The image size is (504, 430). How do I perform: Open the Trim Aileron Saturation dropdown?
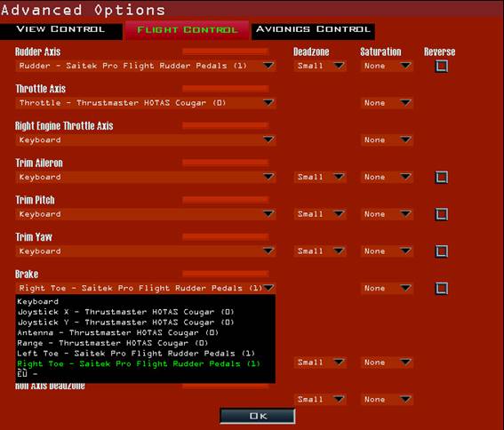tap(387, 177)
